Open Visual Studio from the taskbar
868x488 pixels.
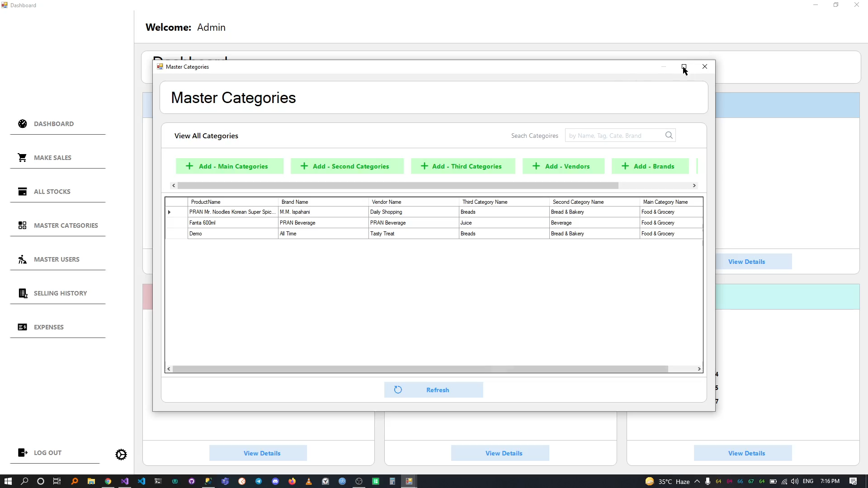pyautogui.click(x=125, y=481)
